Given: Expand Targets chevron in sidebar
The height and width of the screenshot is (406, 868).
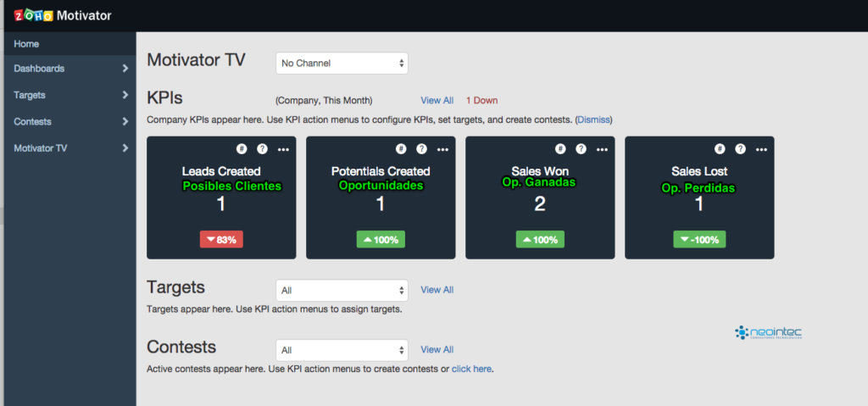Looking at the screenshot, I should click(x=125, y=95).
